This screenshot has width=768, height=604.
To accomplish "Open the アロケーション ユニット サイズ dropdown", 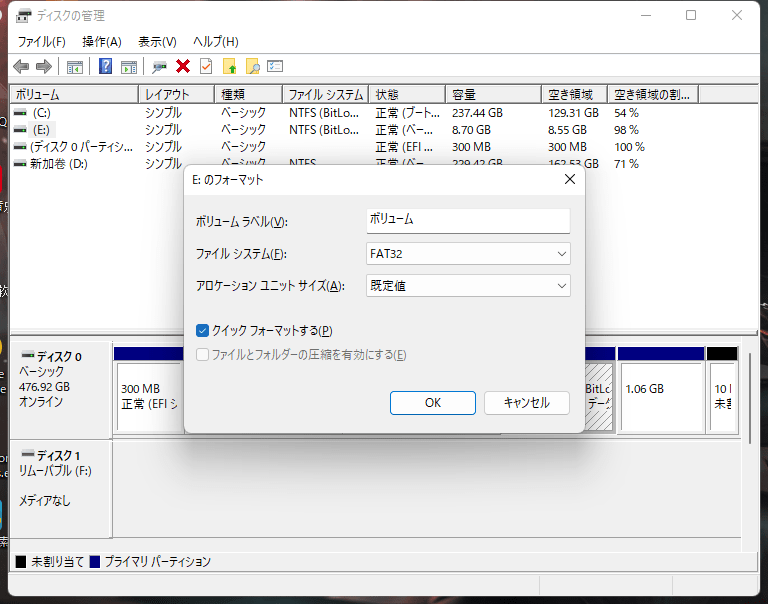I will tap(468, 286).
